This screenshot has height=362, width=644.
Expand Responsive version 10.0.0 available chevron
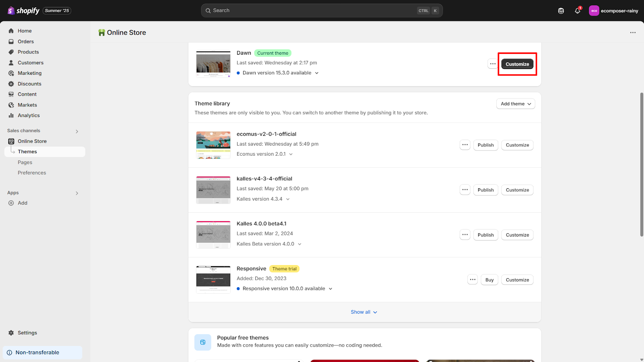[x=330, y=289]
